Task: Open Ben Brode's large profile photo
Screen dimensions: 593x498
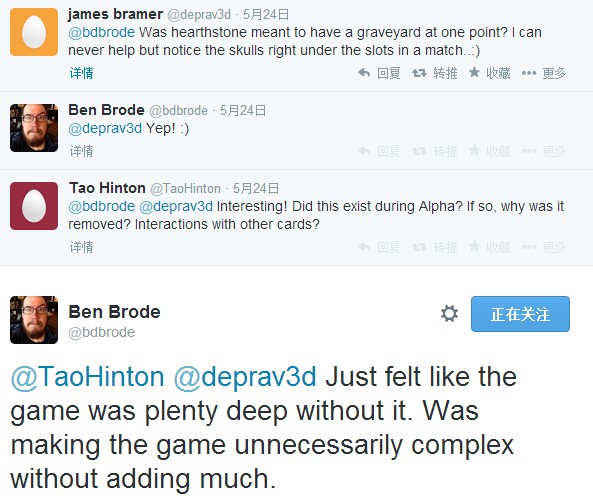Action: (x=34, y=320)
